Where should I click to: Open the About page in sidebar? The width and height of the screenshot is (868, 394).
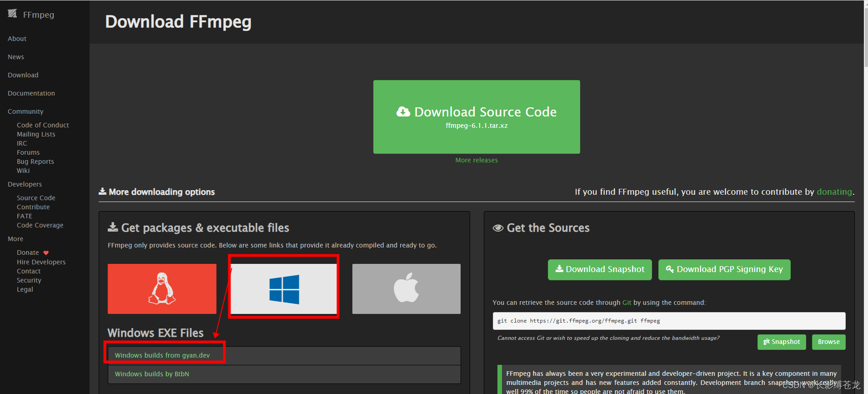pyautogui.click(x=17, y=39)
